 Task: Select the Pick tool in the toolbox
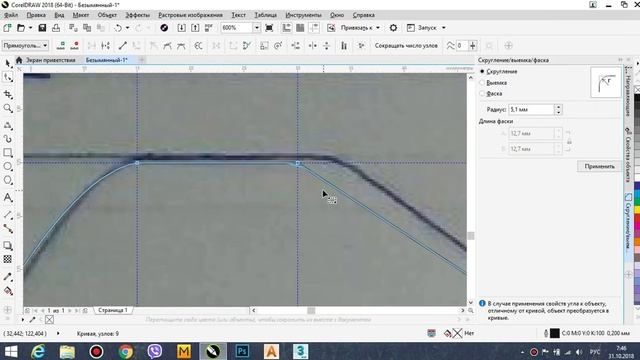click(x=8, y=63)
